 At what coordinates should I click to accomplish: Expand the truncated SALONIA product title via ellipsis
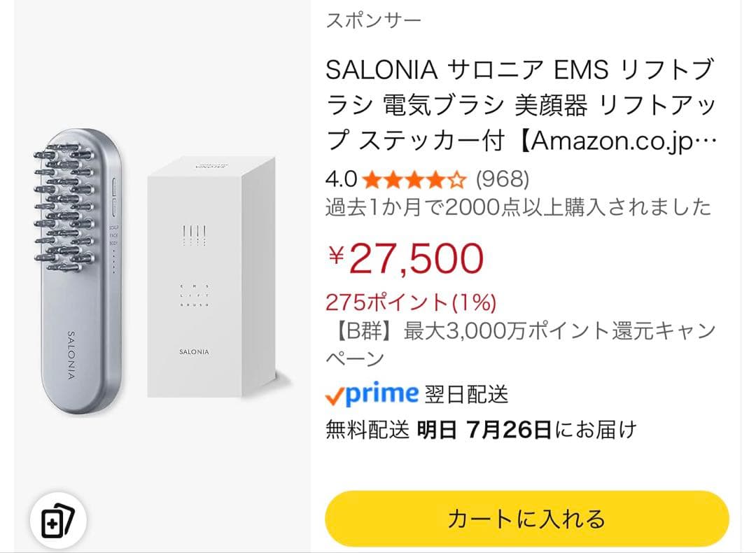pos(706,139)
